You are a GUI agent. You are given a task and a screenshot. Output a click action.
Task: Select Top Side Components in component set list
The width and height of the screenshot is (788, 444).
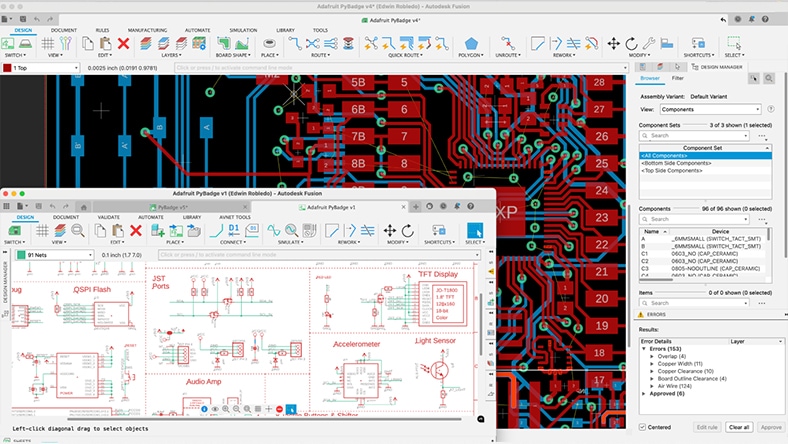706,171
